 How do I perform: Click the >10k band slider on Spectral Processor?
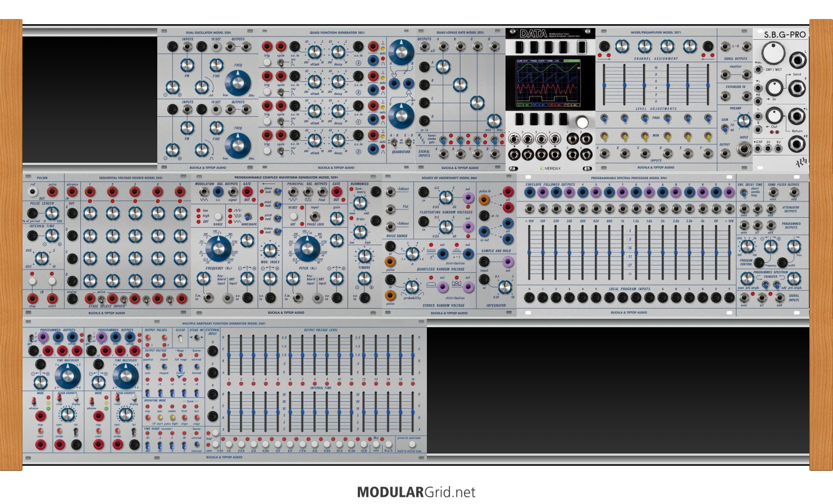point(729,253)
